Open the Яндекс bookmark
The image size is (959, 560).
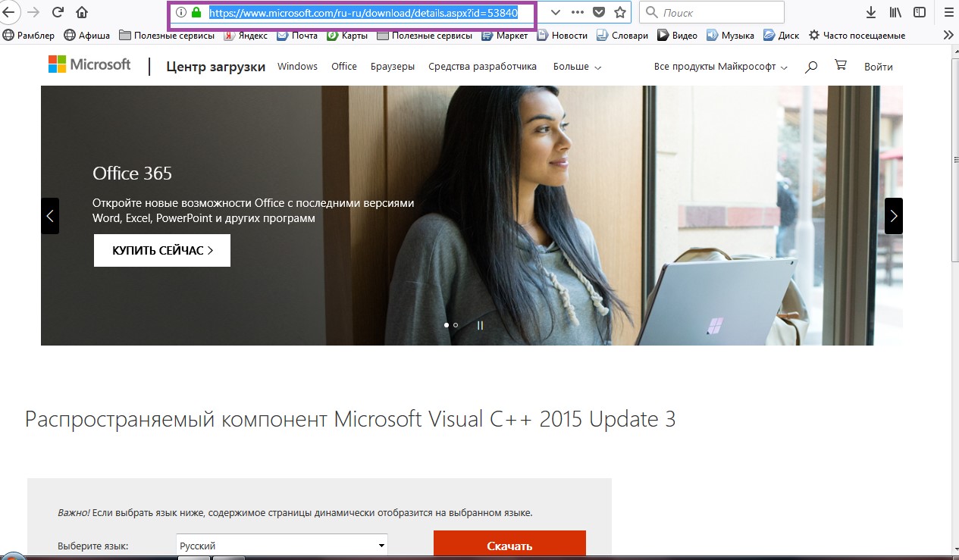[246, 35]
